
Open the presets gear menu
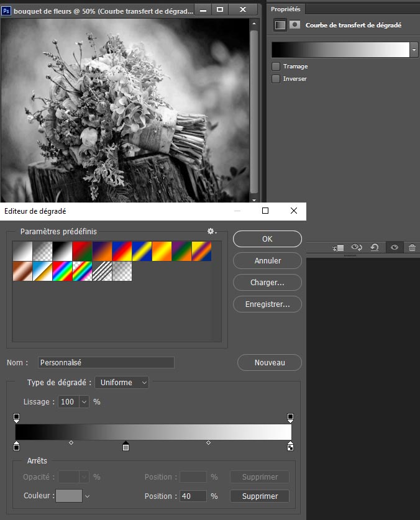point(211,231)
